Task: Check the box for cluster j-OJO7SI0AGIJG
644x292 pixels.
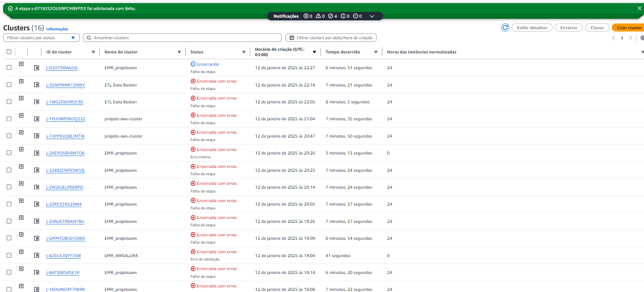Action: click(x=9, y=67)
